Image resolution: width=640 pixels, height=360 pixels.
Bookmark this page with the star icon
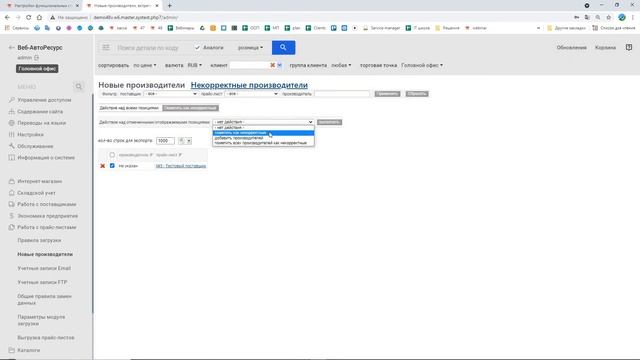609,18
